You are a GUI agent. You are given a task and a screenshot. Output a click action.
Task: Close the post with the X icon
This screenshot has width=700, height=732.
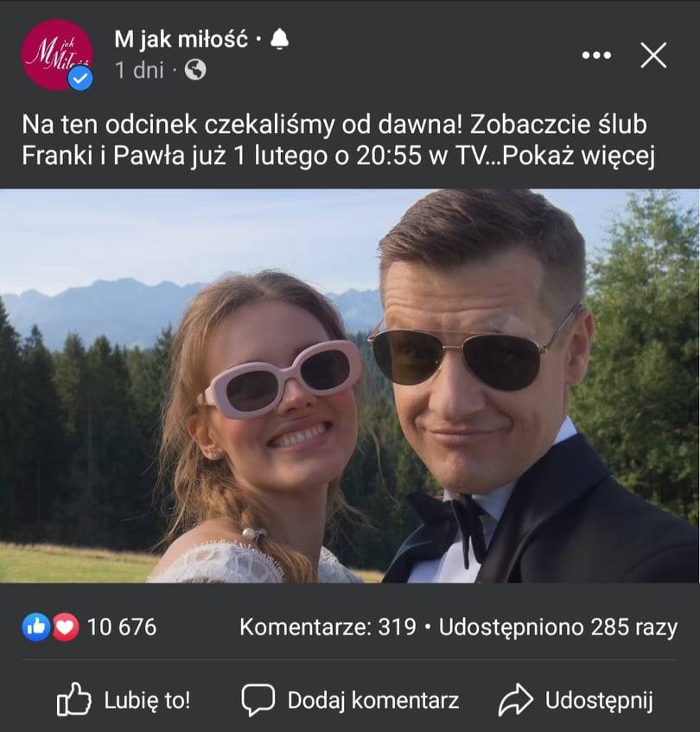(653, 55)
